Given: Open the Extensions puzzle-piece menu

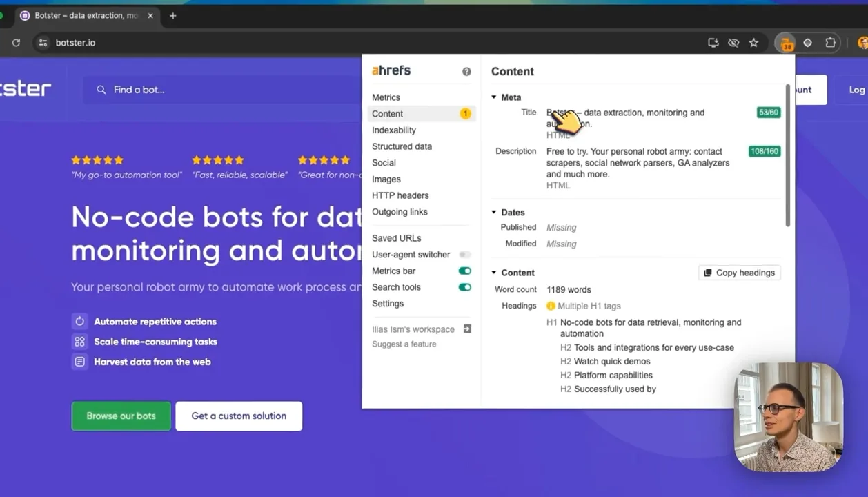Looking at the screenshot, I should tap(830, 43).
